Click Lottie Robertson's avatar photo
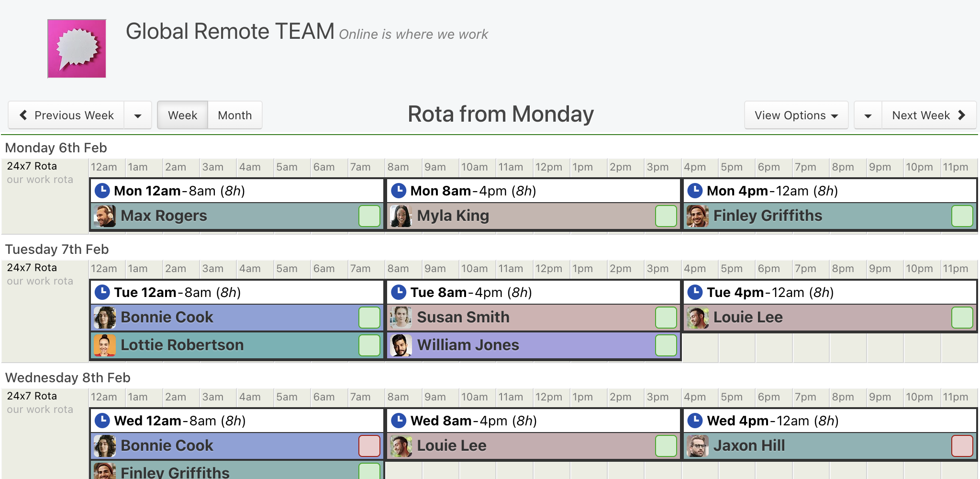This screenshot has width=980, height=479. (105, 345)
